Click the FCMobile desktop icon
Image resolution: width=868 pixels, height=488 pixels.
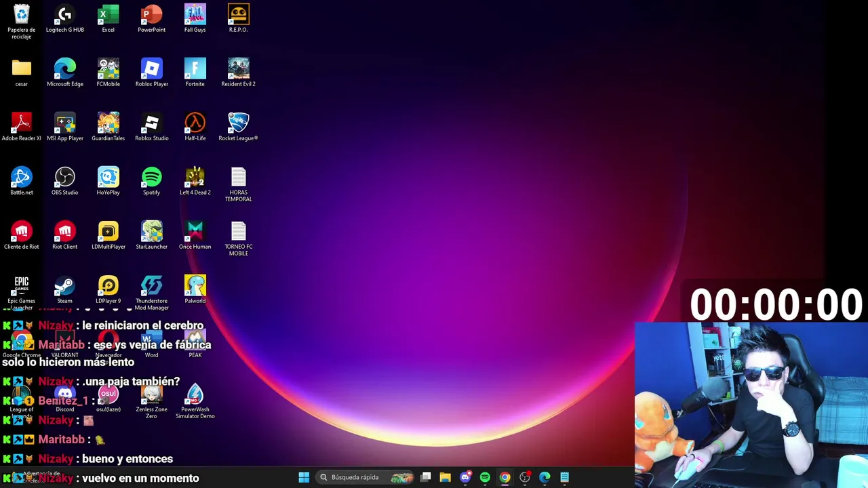(108, 73)
